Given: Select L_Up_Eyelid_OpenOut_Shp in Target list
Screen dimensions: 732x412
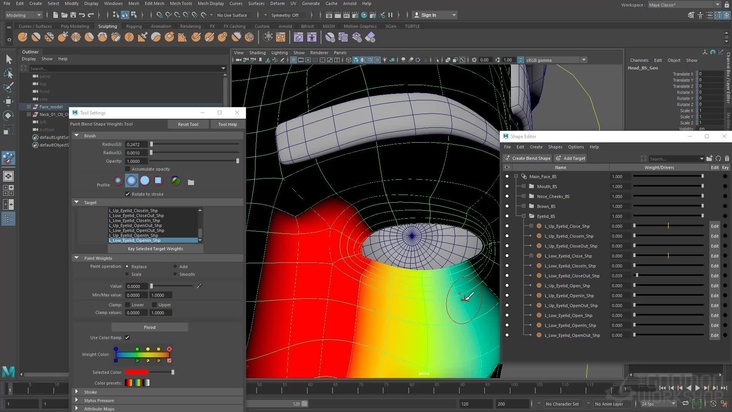Looking at the screenshot, I should coord(135,225).
